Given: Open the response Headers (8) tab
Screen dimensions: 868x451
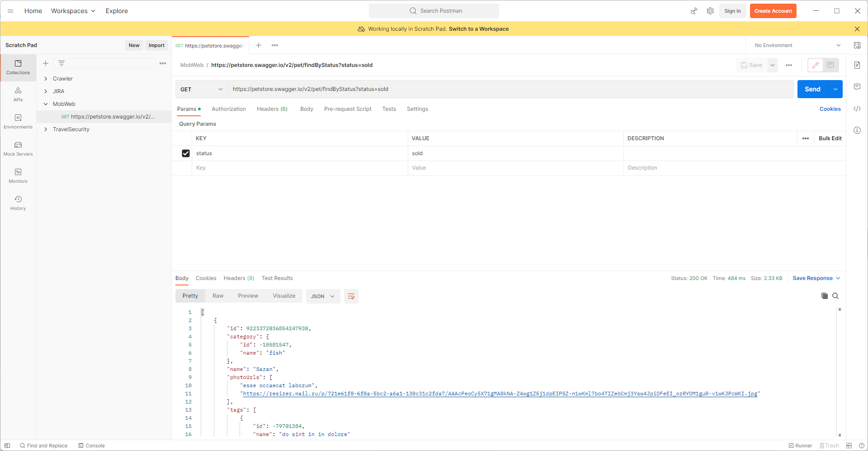Looking at the screenshot, I should click(239, 278).
